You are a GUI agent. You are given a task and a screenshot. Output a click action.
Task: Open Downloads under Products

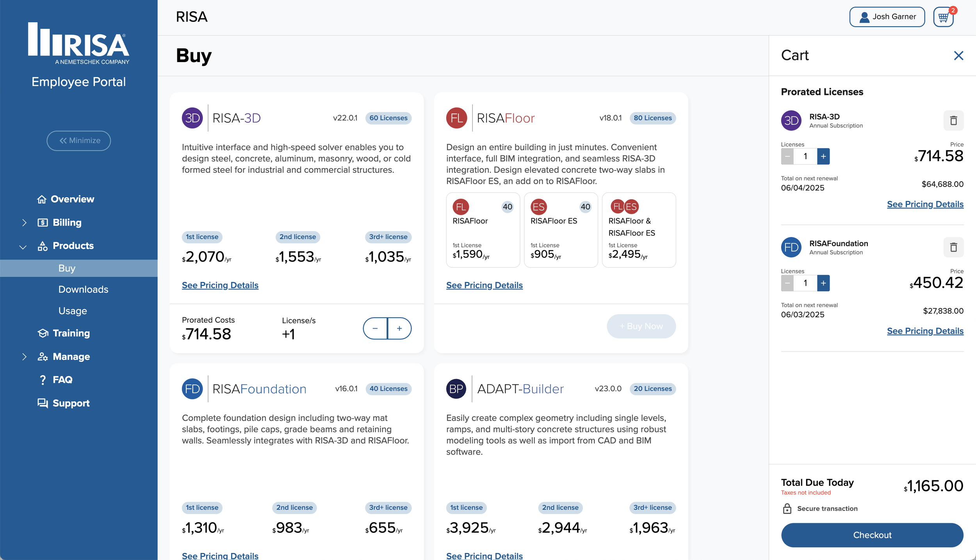coord(83,290)
